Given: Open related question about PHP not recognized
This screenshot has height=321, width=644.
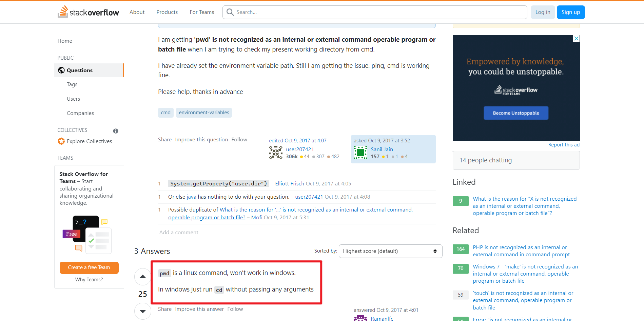Looking at the screenshot, I should (521, 251).
